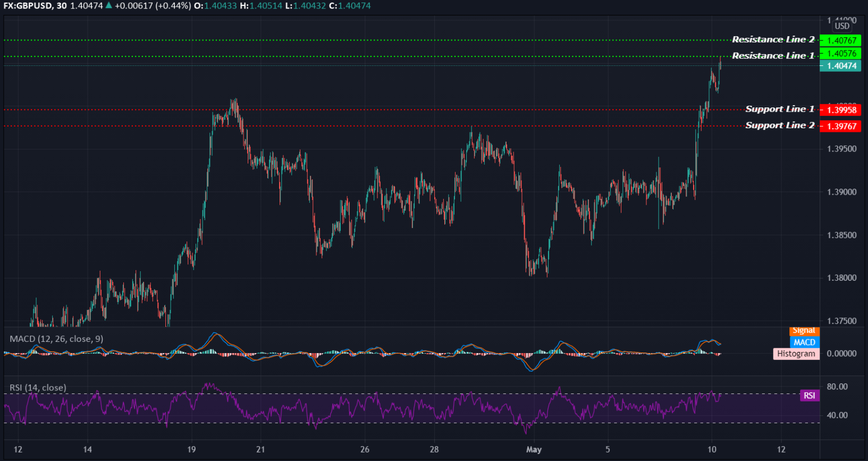Click the 1.39500 price axis value
This screenshot has height=461, width=868.
pyautogui.click(x=842, y=149)
